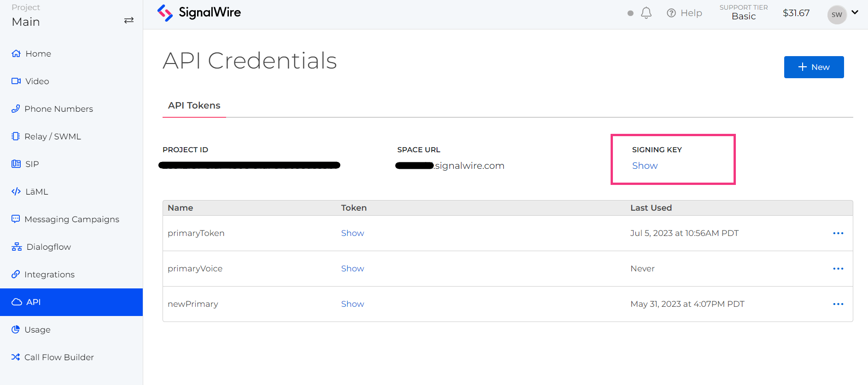This screenshot has width=868, height=385.
Task: Select the Dialogflow integration icon
Action: click(16, 247)
